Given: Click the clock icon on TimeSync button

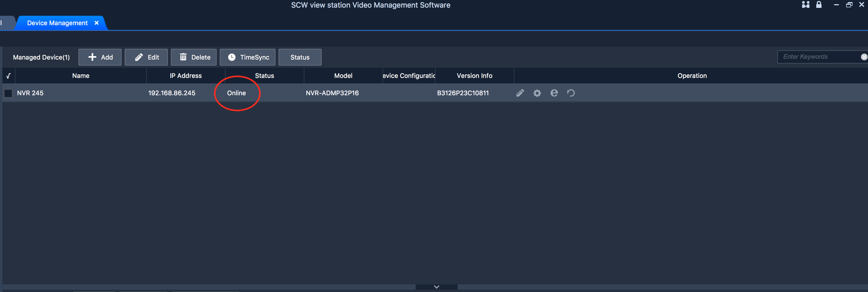Looking at the screenshot, I should [232, 57].
